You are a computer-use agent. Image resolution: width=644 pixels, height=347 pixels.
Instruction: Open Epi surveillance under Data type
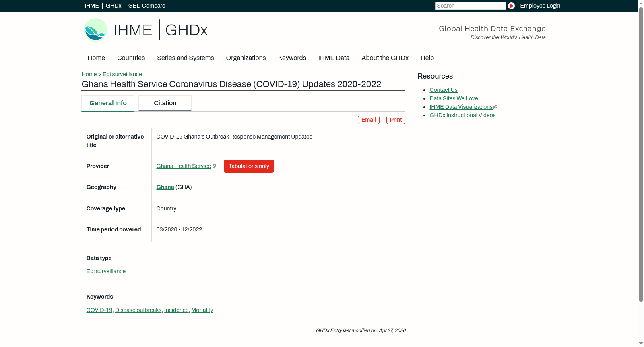106,271
